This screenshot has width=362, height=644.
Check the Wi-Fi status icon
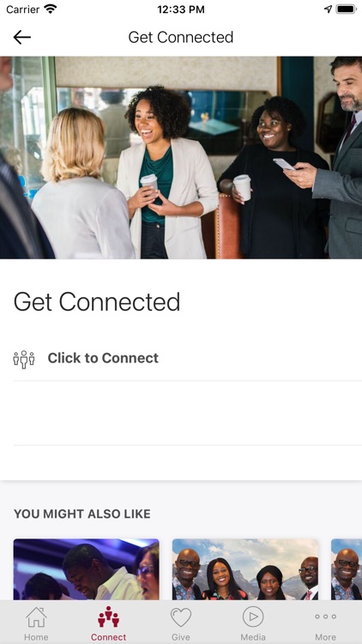point(51,9)
